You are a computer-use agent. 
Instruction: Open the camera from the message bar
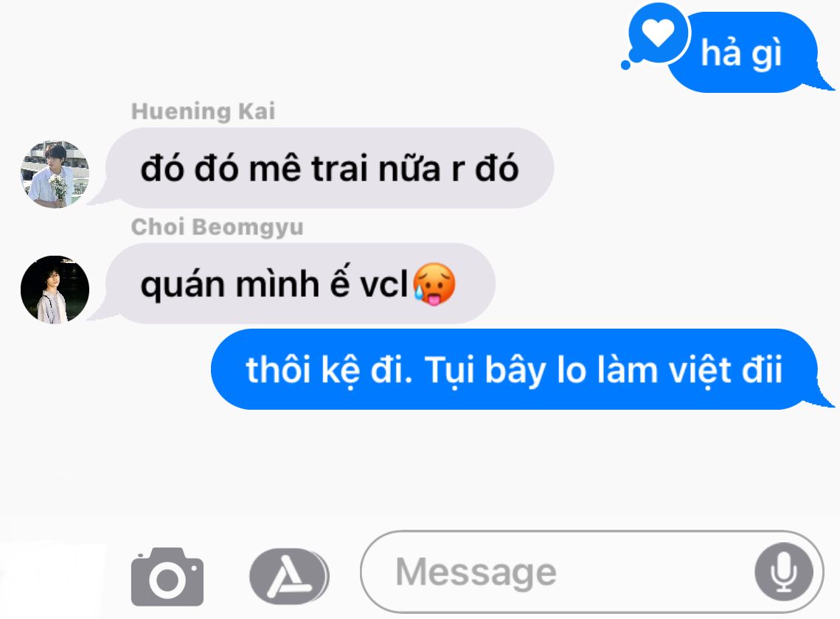pyautogui.click(x=167, y=577)
